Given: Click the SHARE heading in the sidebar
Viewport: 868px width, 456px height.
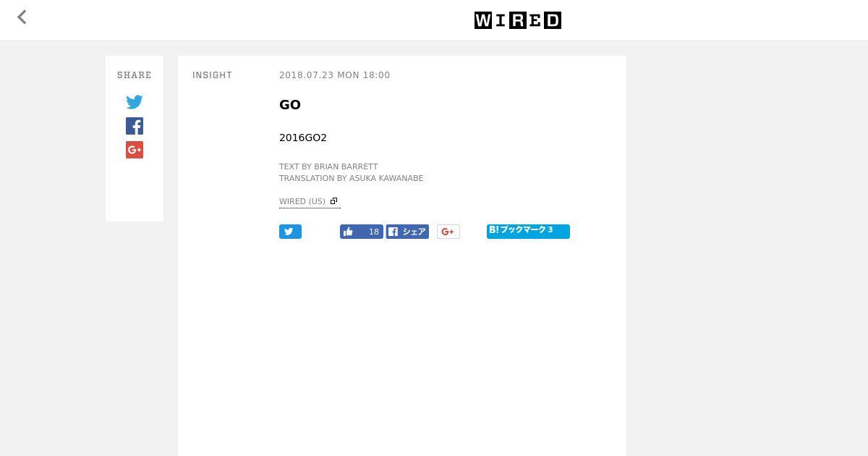Looking at the screenshot, I should click(x=135, y=75).
